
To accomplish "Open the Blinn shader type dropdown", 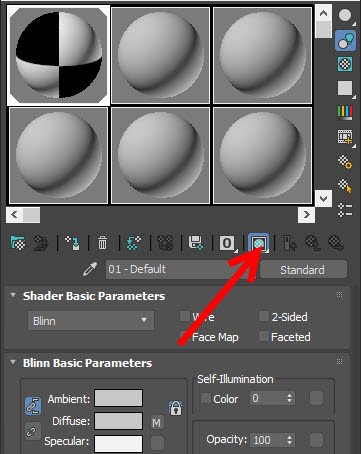I will tap(91, 321).
